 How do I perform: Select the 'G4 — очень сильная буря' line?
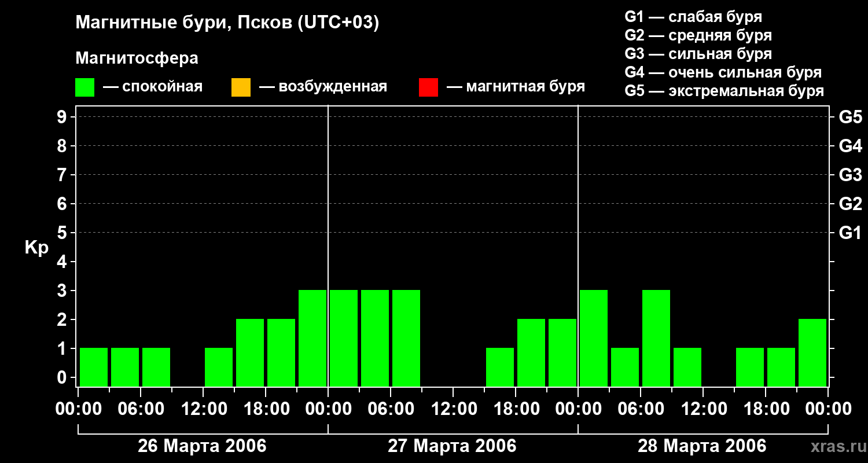(723, 72)
